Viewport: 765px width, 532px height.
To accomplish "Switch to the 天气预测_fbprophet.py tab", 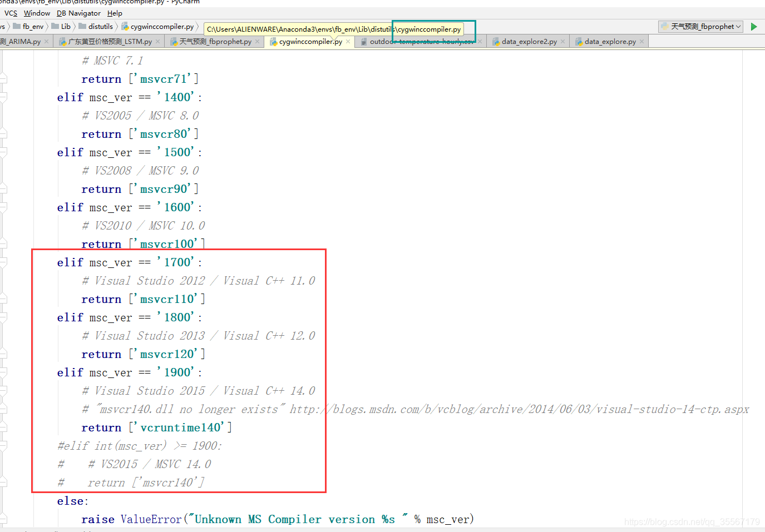I will pyautogui.click(x=215, y=42).
